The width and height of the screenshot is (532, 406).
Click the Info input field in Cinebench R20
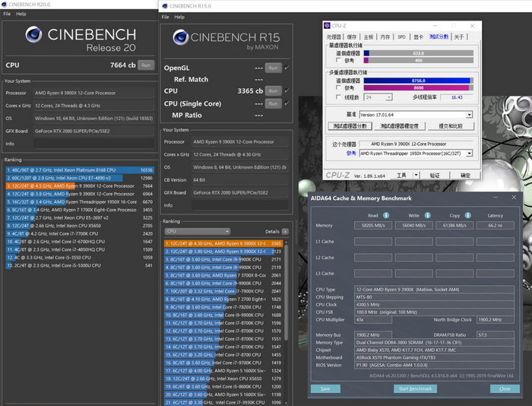tap(93, 143)
